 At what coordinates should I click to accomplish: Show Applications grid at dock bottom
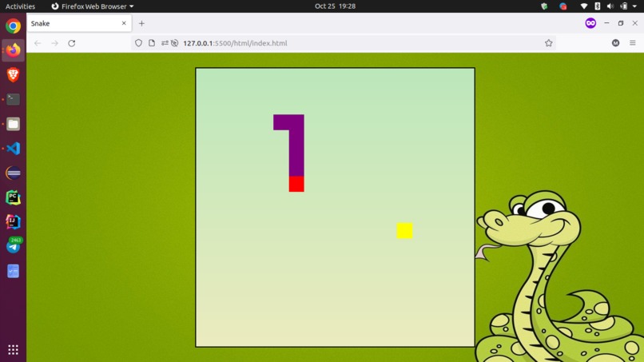(x=13, y=350)
